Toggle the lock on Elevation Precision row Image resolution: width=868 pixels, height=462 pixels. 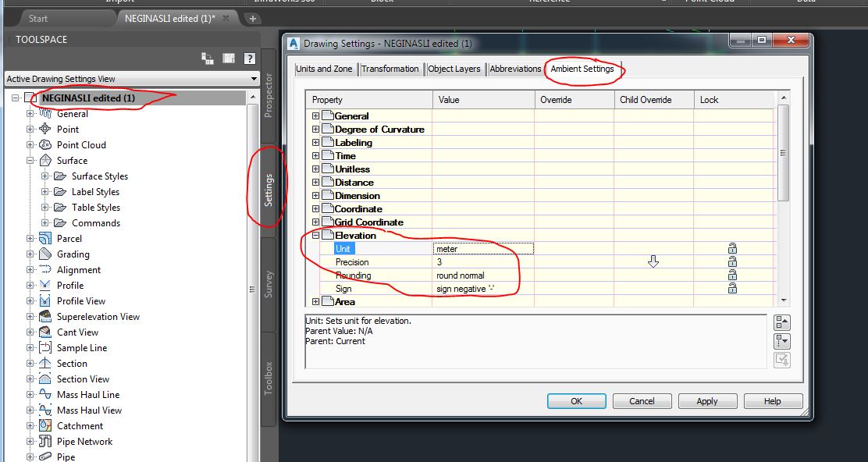pos(732,261)
